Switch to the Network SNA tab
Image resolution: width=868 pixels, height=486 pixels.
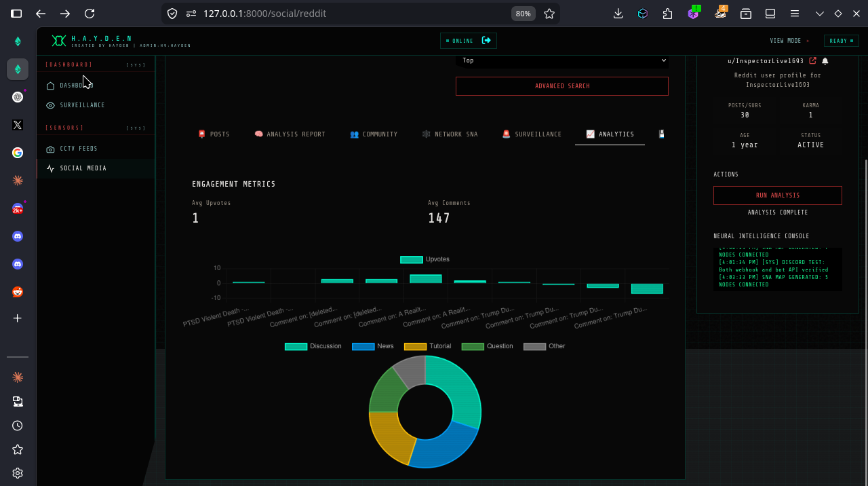pos(450,134)
